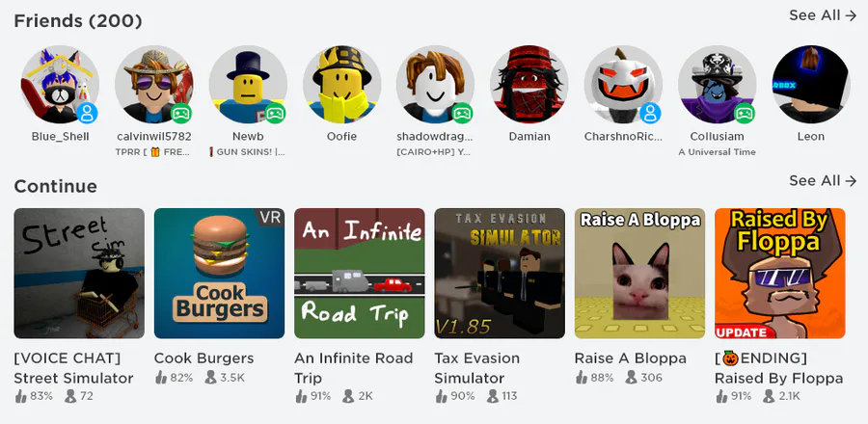Open Damian's red samurai avatar

[x=529, y=84]
